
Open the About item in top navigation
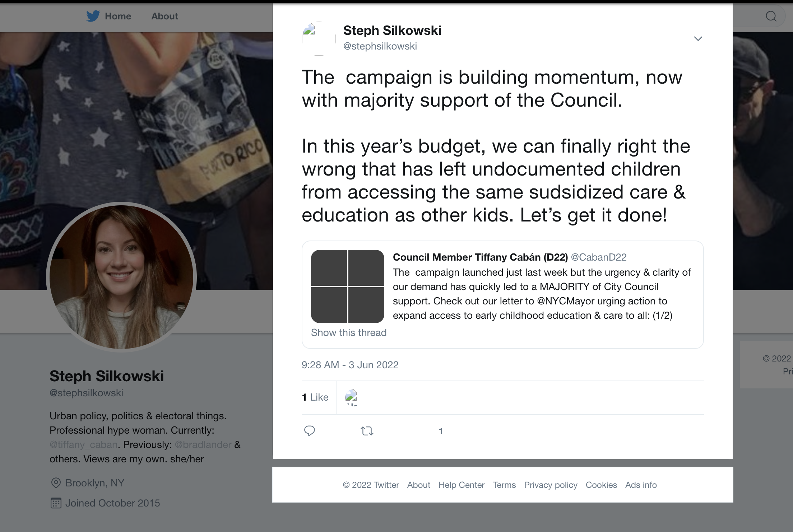[164, 16]
